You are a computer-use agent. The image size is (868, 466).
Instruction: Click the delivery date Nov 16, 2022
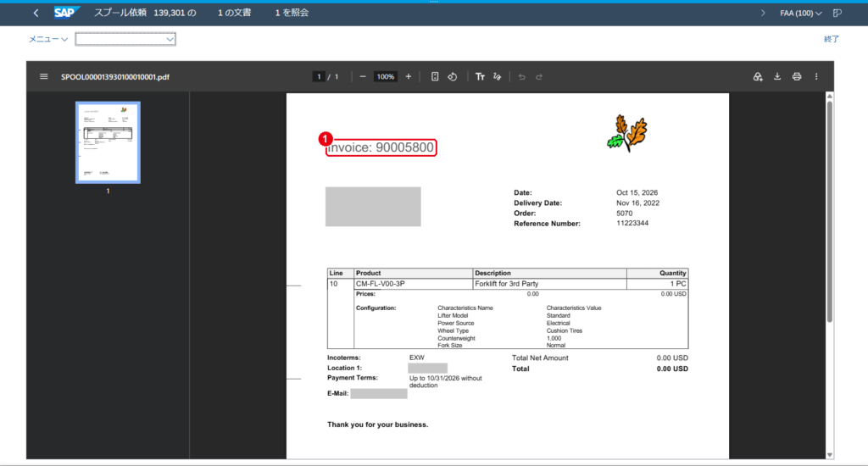point(637,203)
